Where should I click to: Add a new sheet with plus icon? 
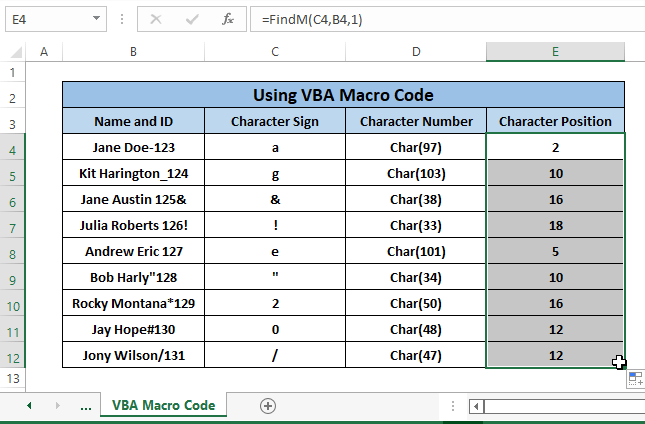(267, 405)
